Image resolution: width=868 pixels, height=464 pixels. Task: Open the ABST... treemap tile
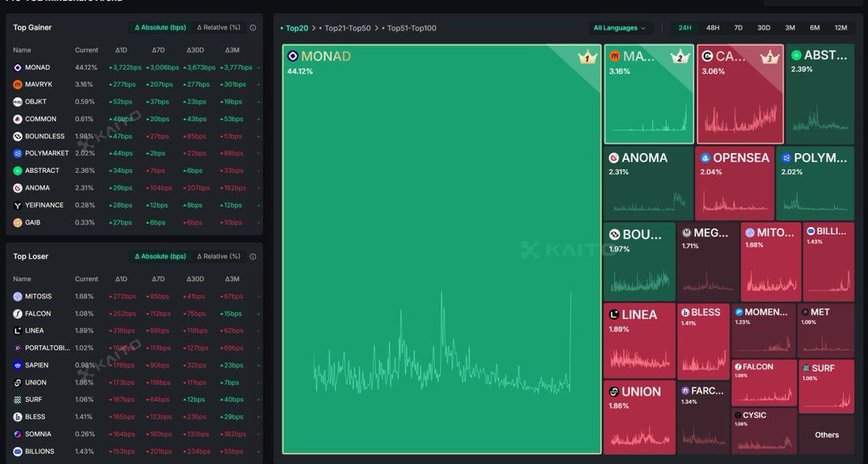(x=820, y=94)
